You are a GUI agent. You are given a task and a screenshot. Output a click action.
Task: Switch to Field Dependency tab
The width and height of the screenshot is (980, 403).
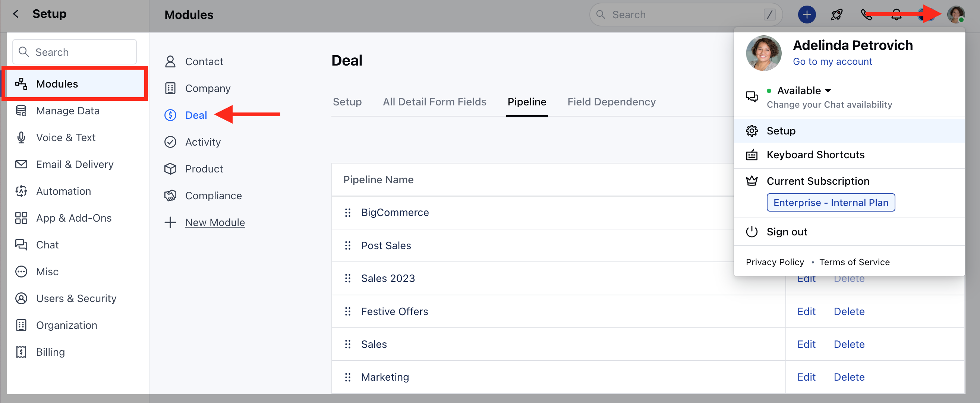click(611, 102)
